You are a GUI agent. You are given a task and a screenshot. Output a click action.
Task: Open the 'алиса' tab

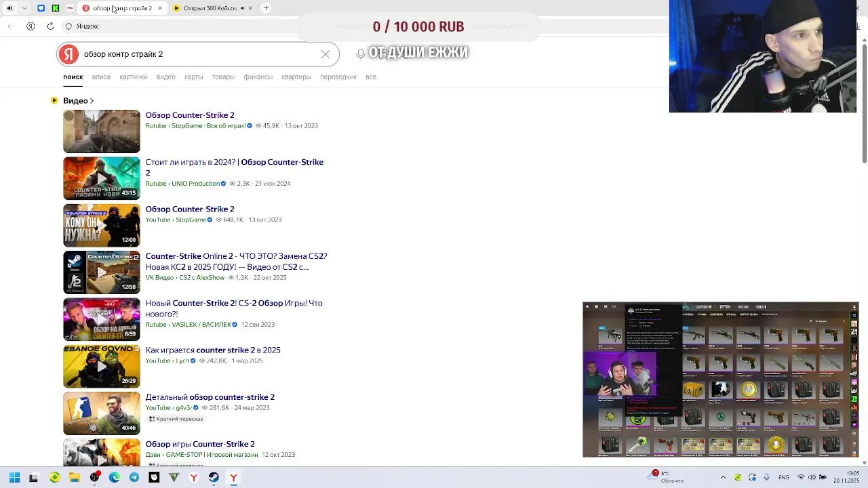point(101,77)
